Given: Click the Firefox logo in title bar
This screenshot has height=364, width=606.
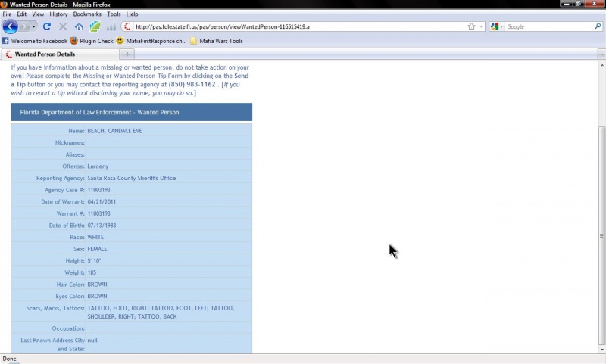Looking at the screenshot, I should coord(4,5).
